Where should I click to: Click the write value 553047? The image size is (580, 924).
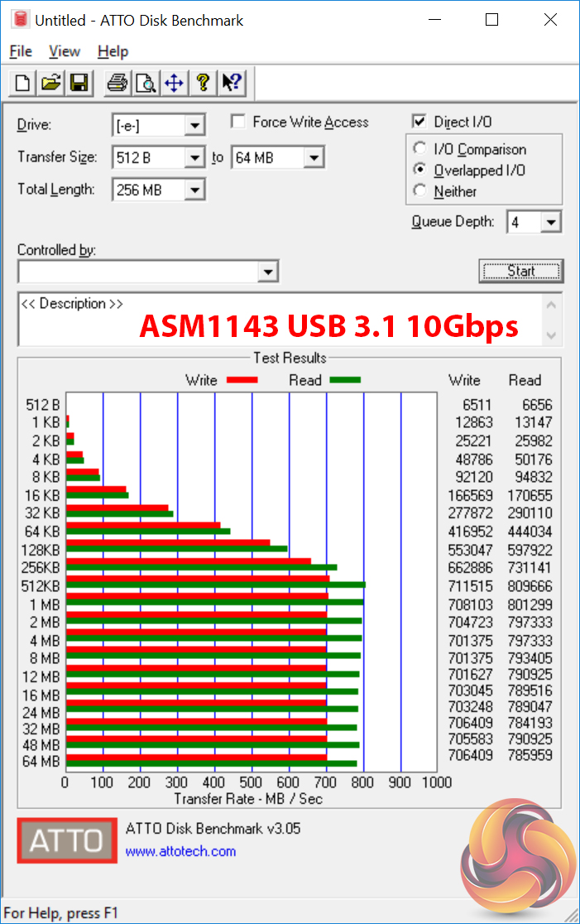(x=471, y=550)
